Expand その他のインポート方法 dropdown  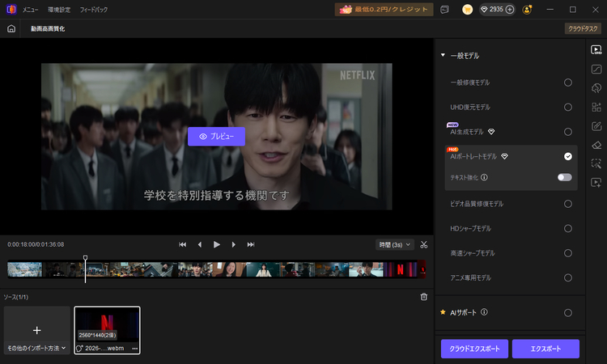[36, 348]
